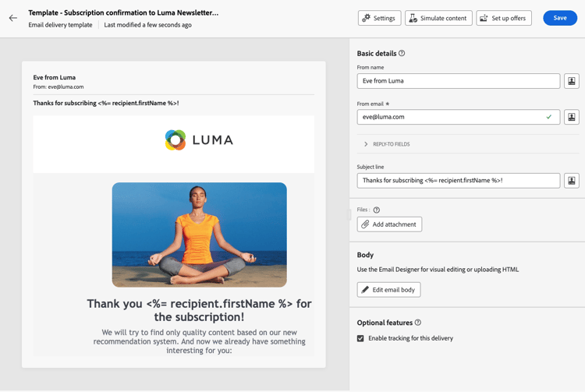Edit the Subject line field

point(458,180)
